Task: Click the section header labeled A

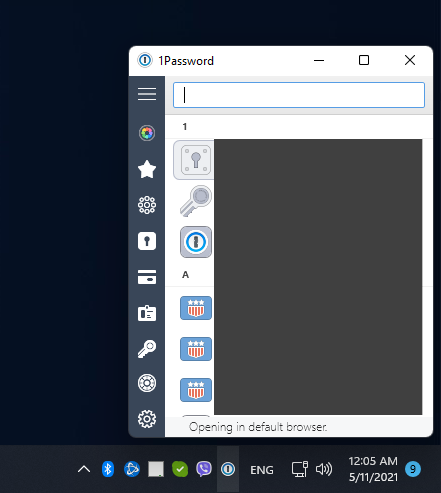Action: (185, 275)
